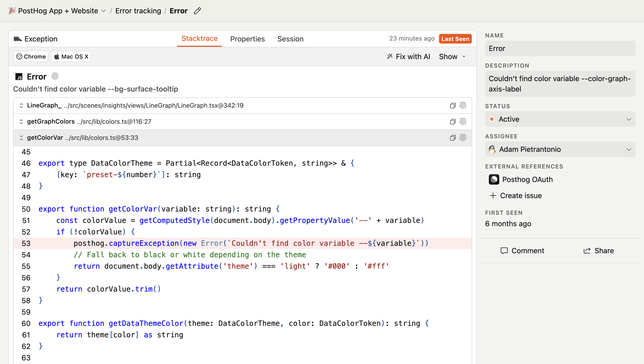Viewport: 644px width, 364px height.
Task: Click code line 60 getDataThemeColor declaration
Action: [234, 323]
